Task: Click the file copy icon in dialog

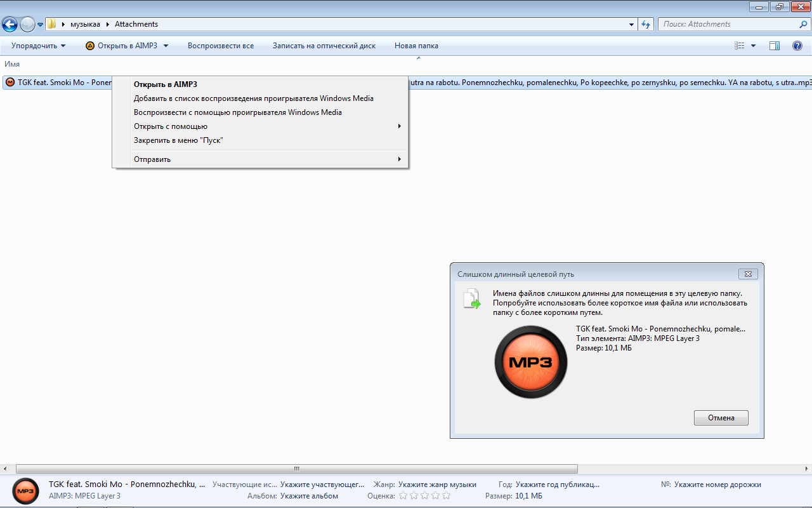Action: (471, 298)
